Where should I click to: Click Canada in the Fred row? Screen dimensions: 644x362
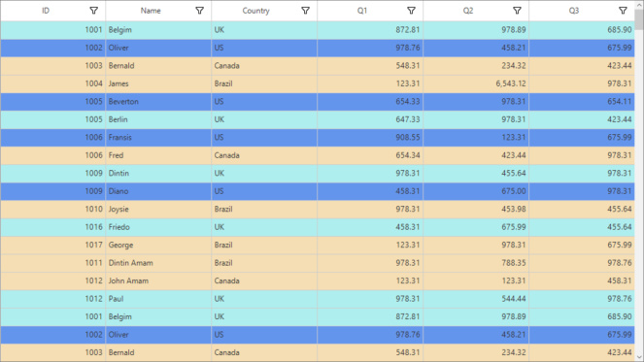click(x=226, y=155)
